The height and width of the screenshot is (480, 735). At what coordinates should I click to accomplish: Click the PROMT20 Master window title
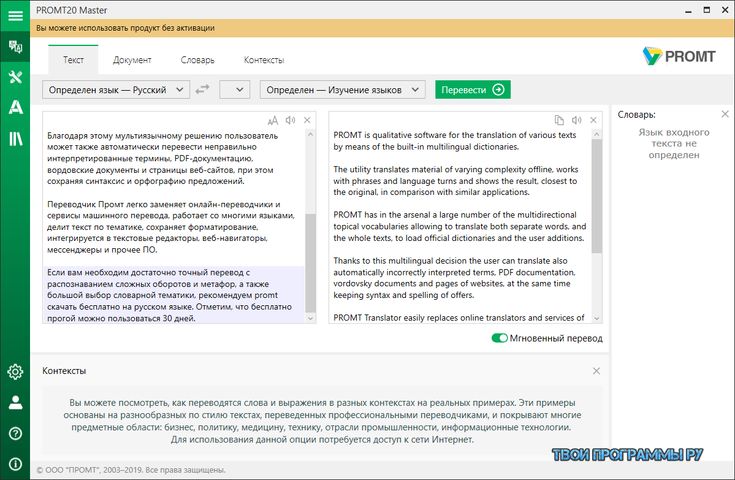pyautogui.click(x=71, y=10)
